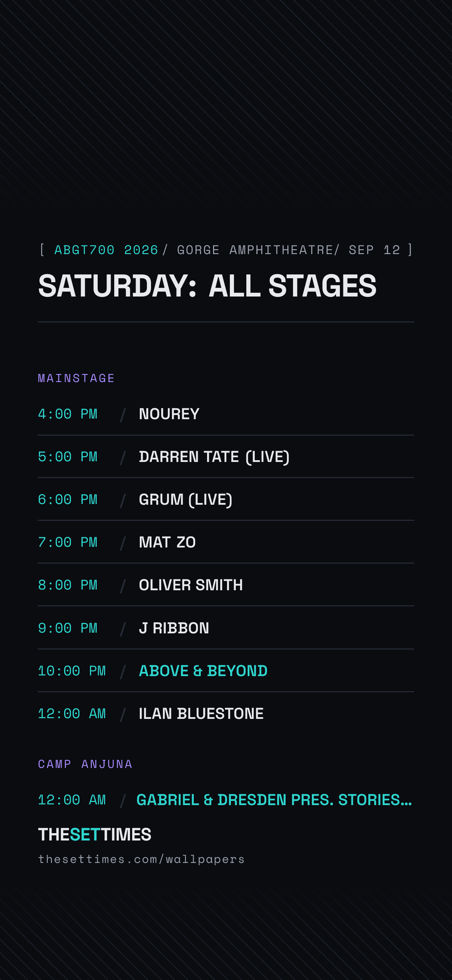Click Gorge Amphitheatre in the header
Image resolution: width=452 pixels, height=980 pixels.
[x=255, y=250]
